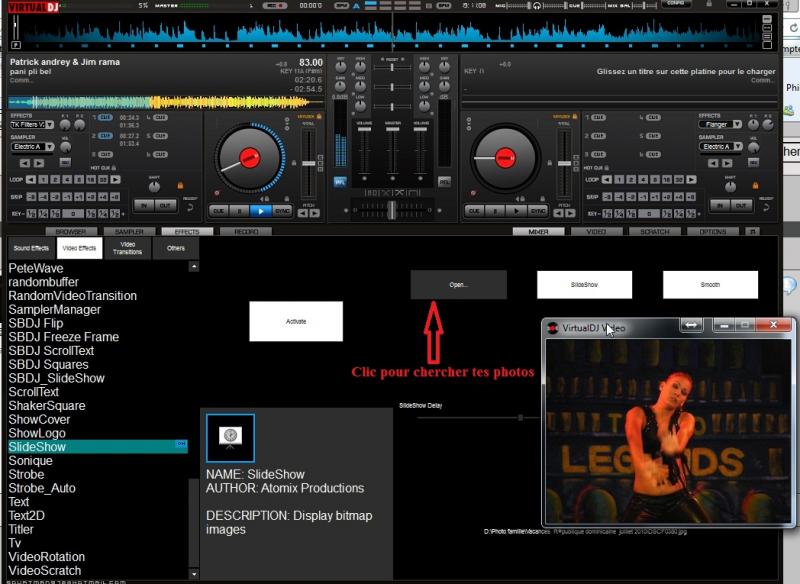Toggle right deck hot cue 1
This screenshot has height=584, width=800.
pyautogui.click(x=598, y=118)
